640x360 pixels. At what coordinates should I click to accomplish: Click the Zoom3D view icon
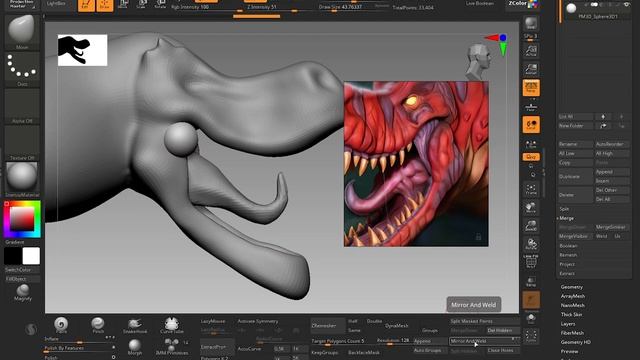[531, 226]
